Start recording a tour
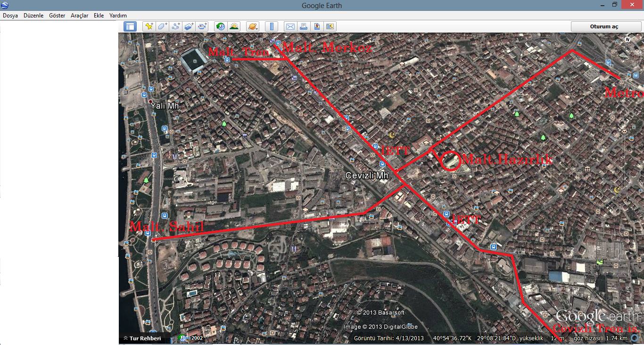The image size is (644, 345). pos(203,26)
